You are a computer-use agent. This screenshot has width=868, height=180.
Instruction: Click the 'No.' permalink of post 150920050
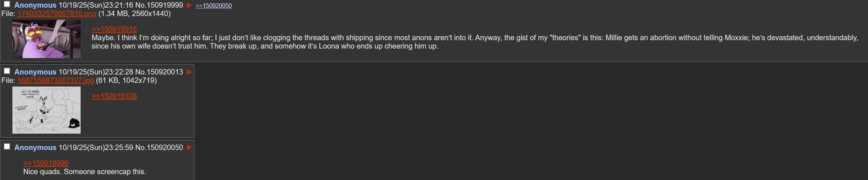coord(141,148)
